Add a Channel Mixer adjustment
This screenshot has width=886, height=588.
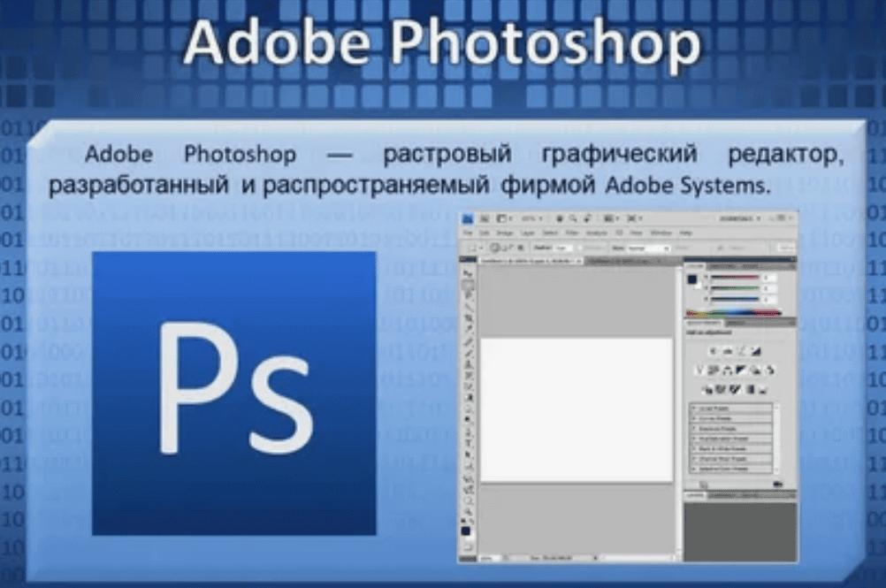pyautogui.click(x=769, y=370)
